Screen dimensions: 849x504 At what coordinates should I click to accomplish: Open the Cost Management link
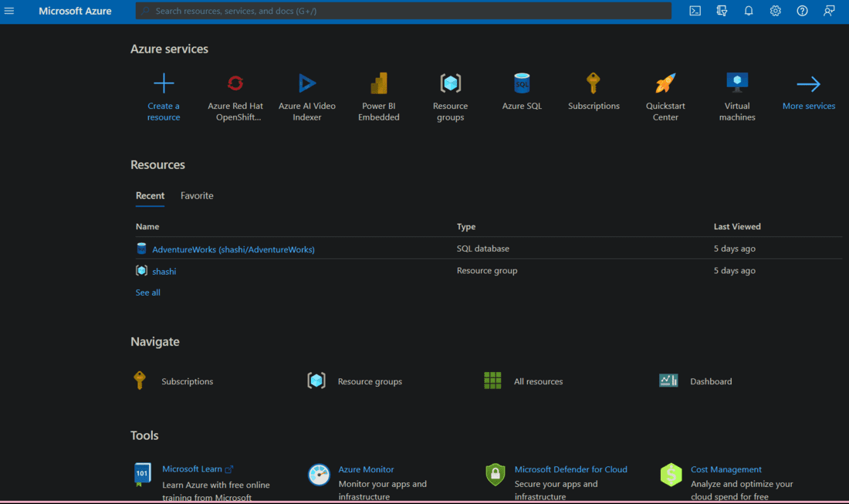(x=726, y=469)
